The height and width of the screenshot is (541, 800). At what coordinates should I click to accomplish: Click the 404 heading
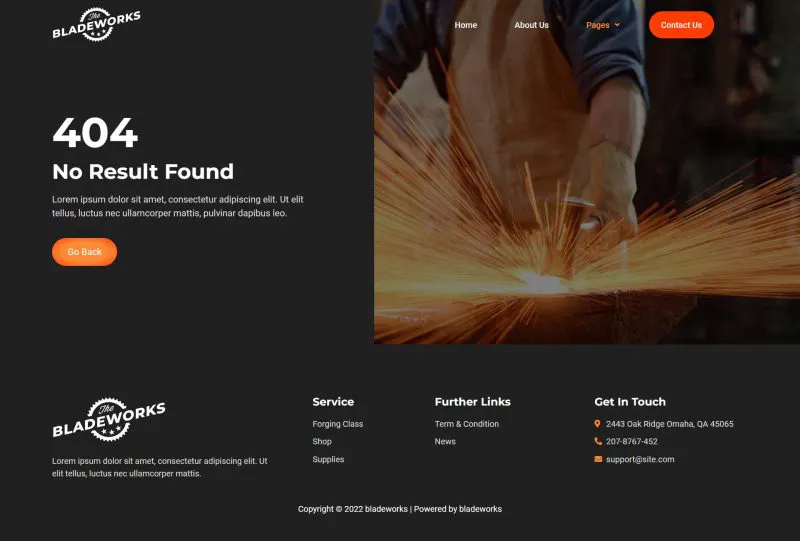[95, 133]
